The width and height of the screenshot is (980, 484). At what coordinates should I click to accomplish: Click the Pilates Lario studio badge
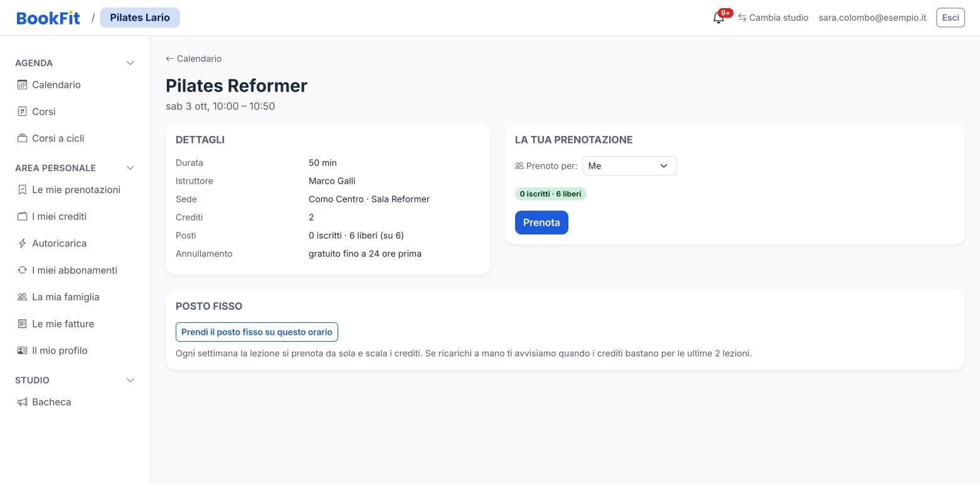[140, 18]
